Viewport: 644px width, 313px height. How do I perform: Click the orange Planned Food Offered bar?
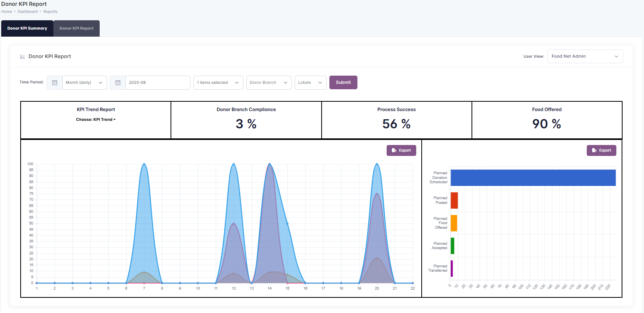pos(454,223)
